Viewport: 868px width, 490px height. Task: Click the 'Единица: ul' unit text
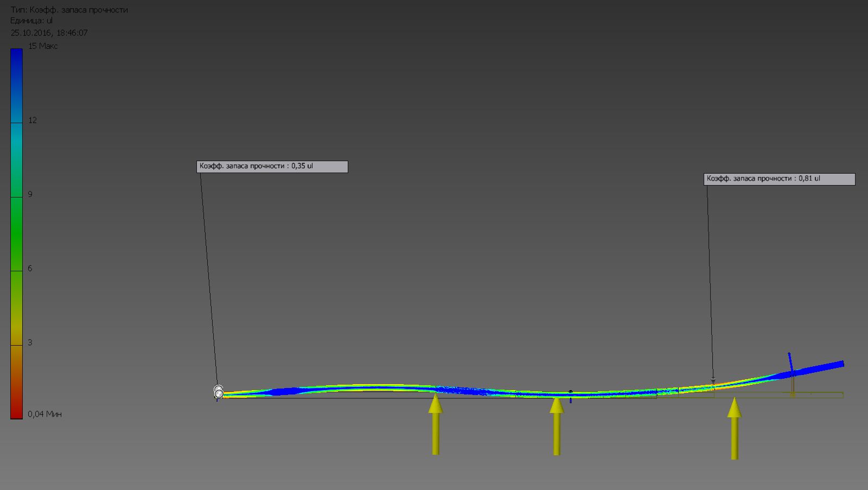click(x=31, y=21)
